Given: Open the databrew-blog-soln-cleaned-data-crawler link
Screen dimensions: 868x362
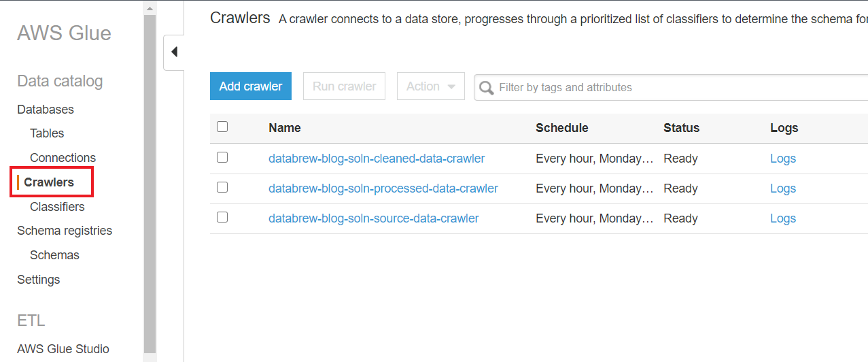Looking at the screenshot, I should point(377,159).
